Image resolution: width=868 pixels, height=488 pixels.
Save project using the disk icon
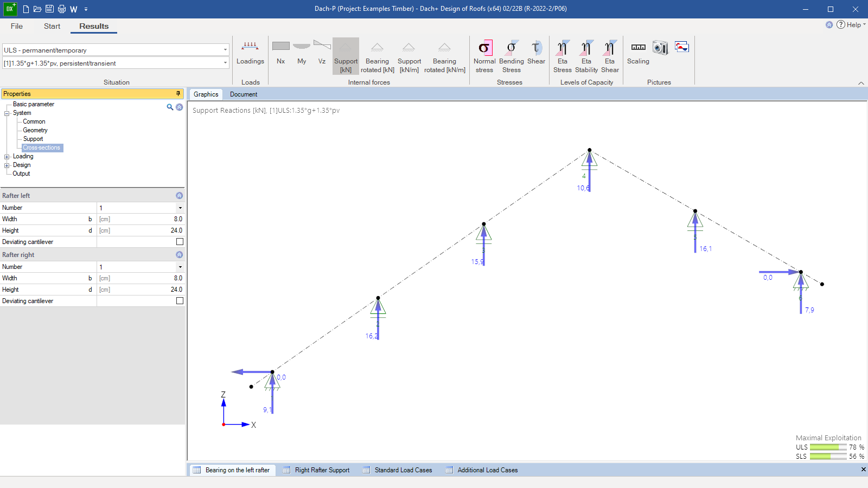pyautogui.click(x=49, y=9)
